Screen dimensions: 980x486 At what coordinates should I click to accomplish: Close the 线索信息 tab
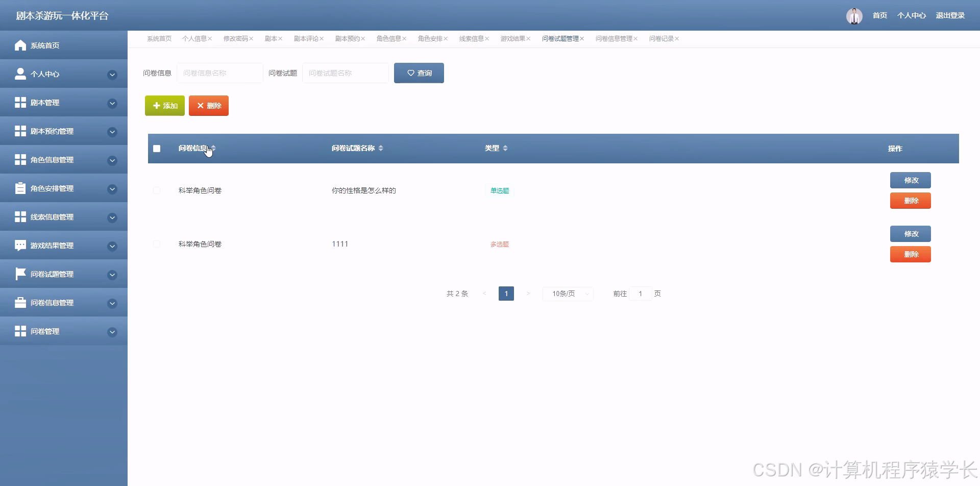point(487,39)
